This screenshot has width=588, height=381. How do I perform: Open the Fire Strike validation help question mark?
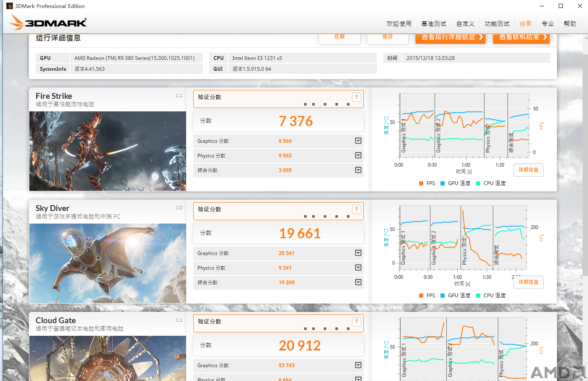(x=357, y=97)
